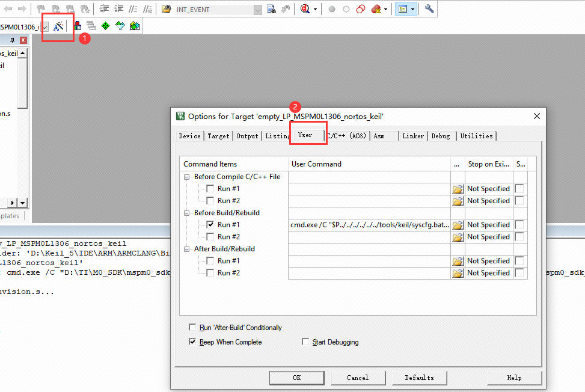Screen dimensions: 585x392
Task: Enable Run #2 under Before Build/Rebuild
Action: [210, 236]
